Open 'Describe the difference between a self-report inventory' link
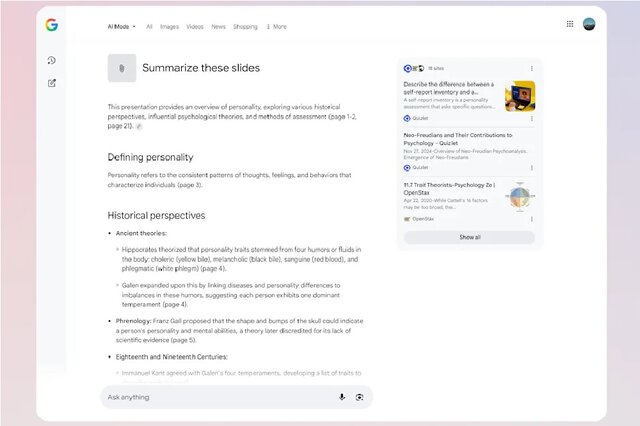 (449, 88)
